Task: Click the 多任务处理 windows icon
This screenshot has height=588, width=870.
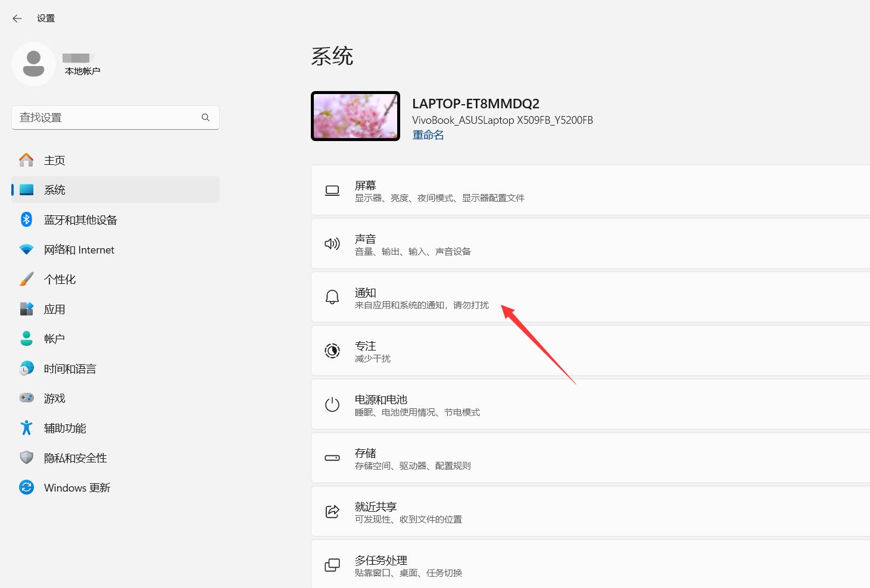Action: 332,565
